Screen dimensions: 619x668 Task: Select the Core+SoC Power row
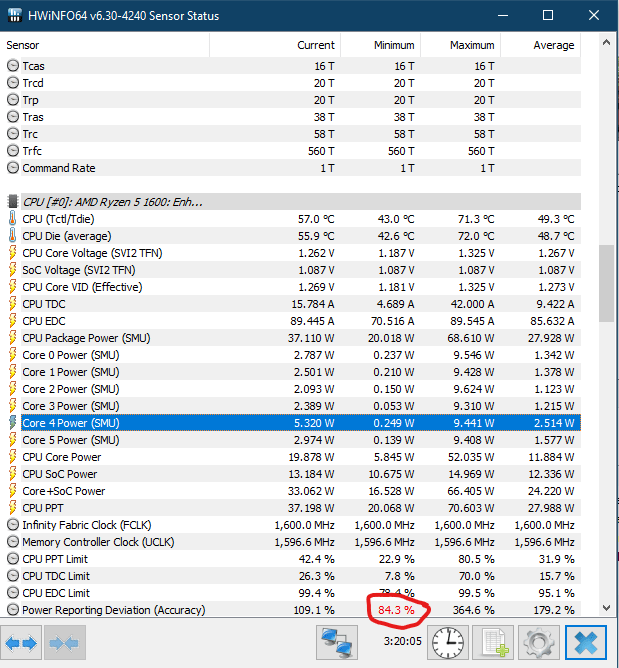coord(294,491)
